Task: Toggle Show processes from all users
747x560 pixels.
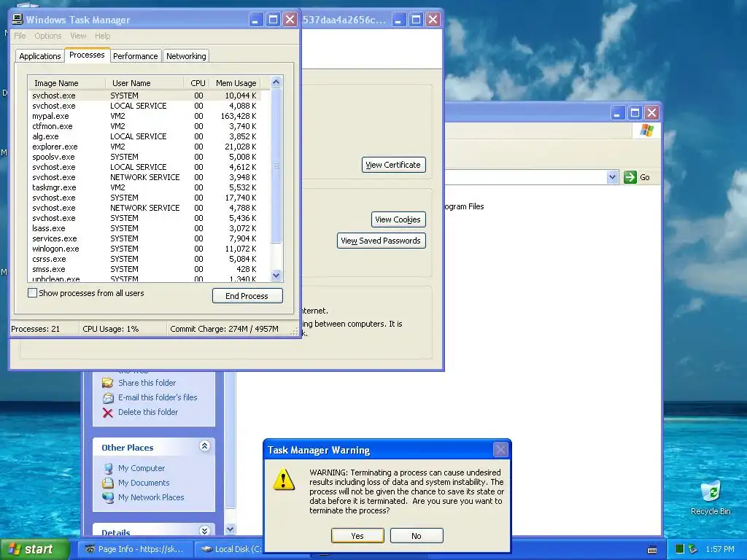Action: [32, 293]
